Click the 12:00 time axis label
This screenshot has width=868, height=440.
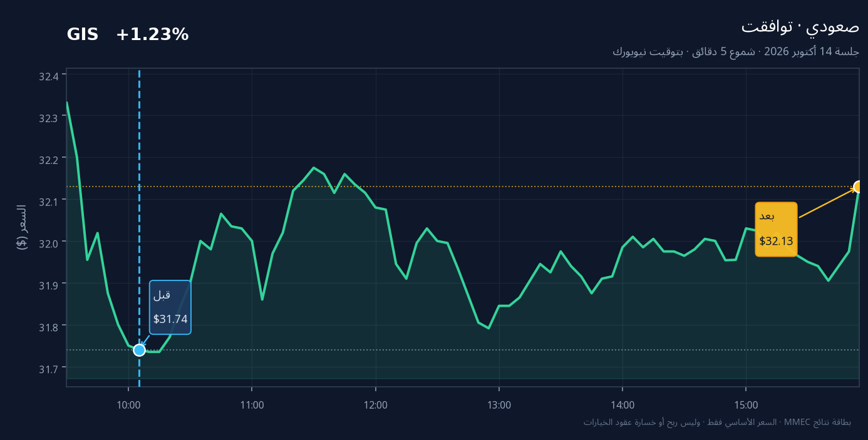[375, 405]
